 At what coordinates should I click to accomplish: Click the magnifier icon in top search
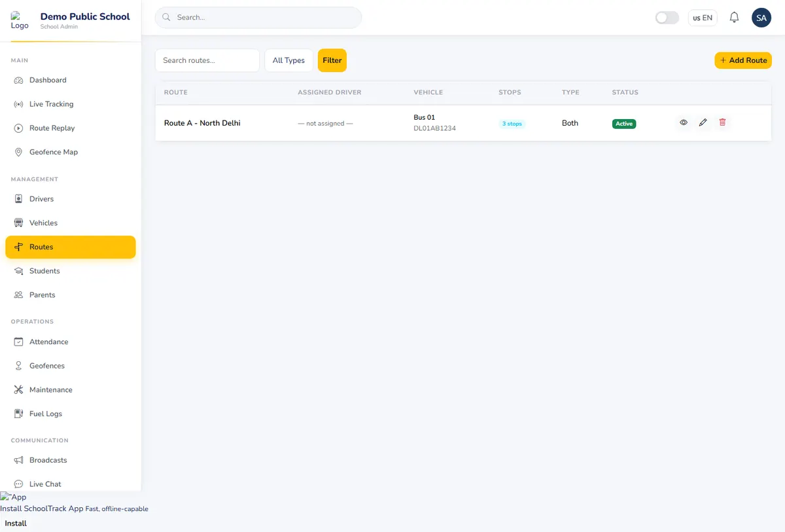(166, 18)
